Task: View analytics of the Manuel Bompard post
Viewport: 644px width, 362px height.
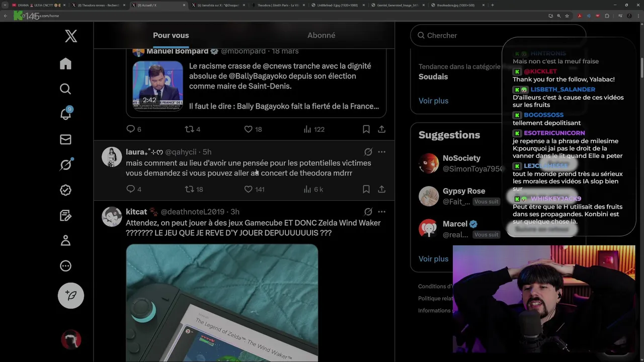Action: pyautogui.click(x=313, y=129)
